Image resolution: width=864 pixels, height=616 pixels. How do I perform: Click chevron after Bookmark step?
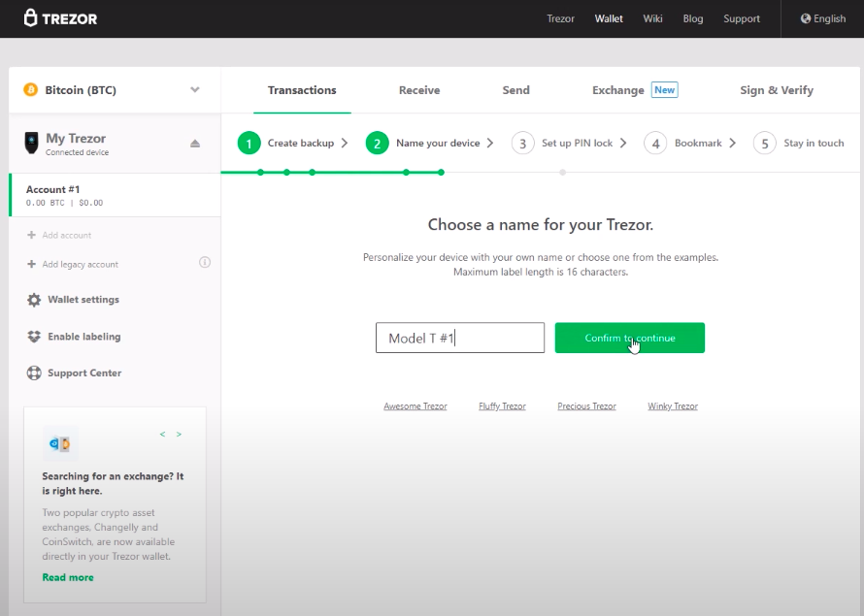(x=732, y=144)
